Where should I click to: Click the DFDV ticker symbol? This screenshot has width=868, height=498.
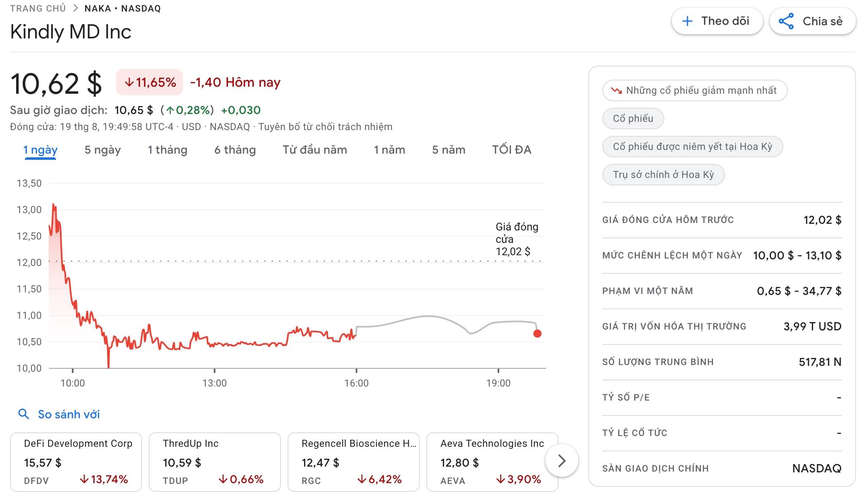click(36, 481)
